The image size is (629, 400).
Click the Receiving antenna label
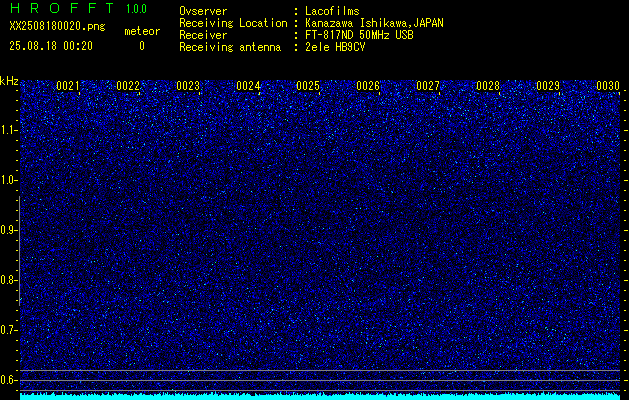tap(230, 47)
